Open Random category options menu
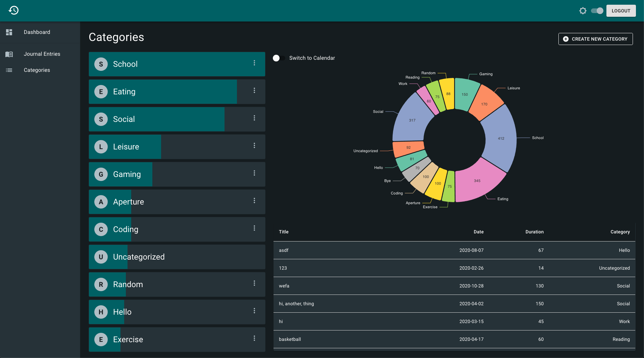644x358 pixels. [x=254, y=283]
